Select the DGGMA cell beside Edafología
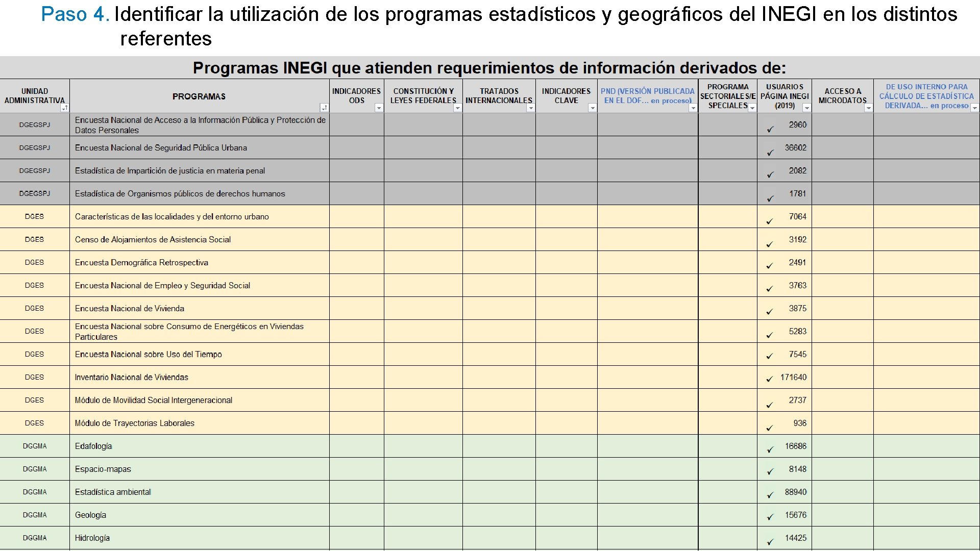The width and height of the screenshot is (980, 551). (x=35, y=446)
